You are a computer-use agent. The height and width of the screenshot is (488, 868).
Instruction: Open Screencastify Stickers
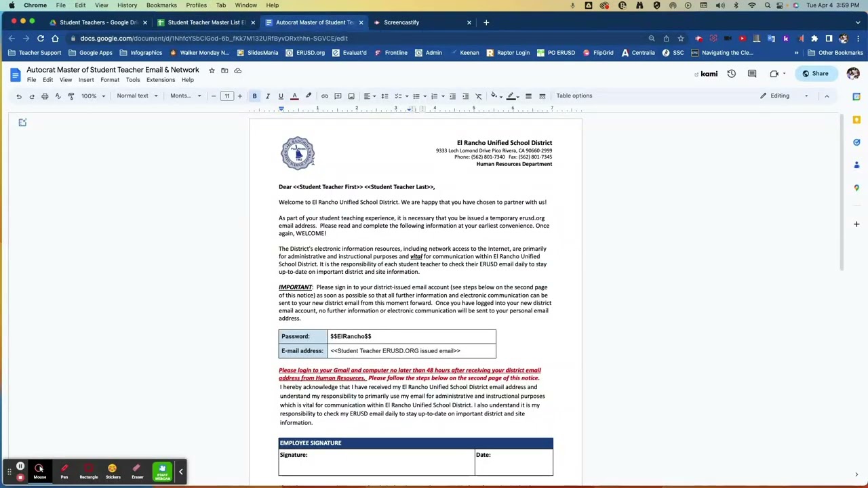pos(113,471)
